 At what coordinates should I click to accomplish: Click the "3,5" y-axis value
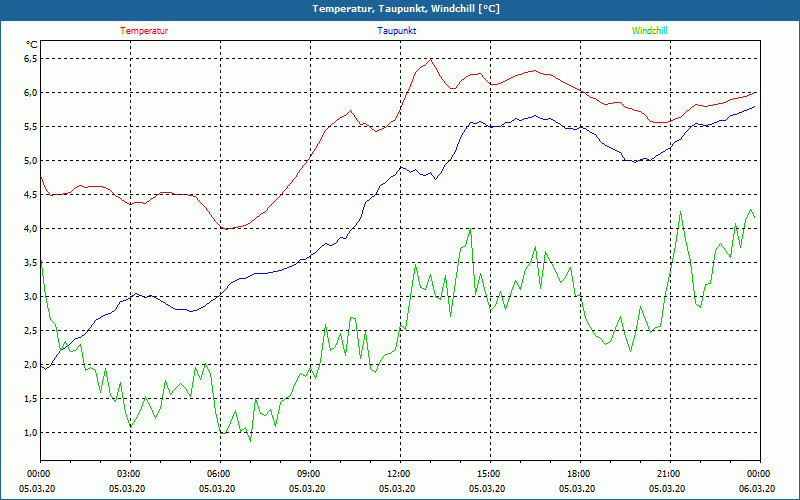click(x=31, y=263)
